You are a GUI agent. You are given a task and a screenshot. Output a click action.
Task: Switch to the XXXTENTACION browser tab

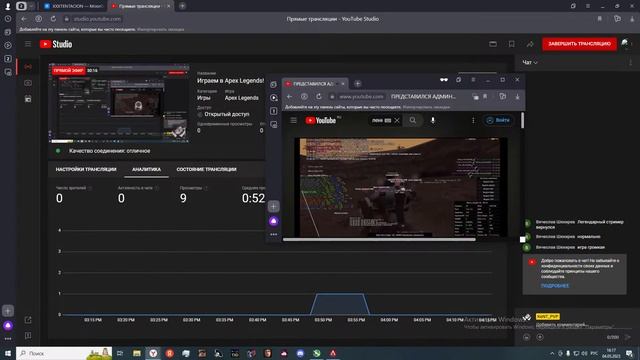tap(73, 6)
